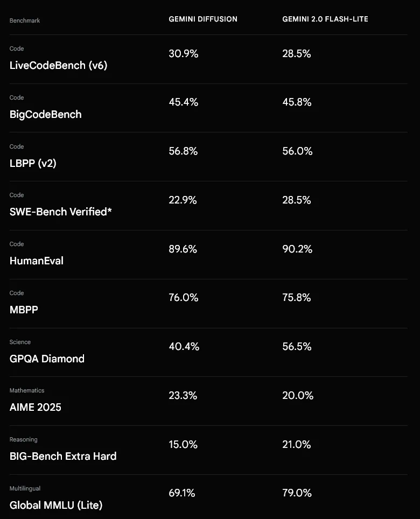Click the BIG-Bench Extra Hard benchmark name

tap(63, 456)
